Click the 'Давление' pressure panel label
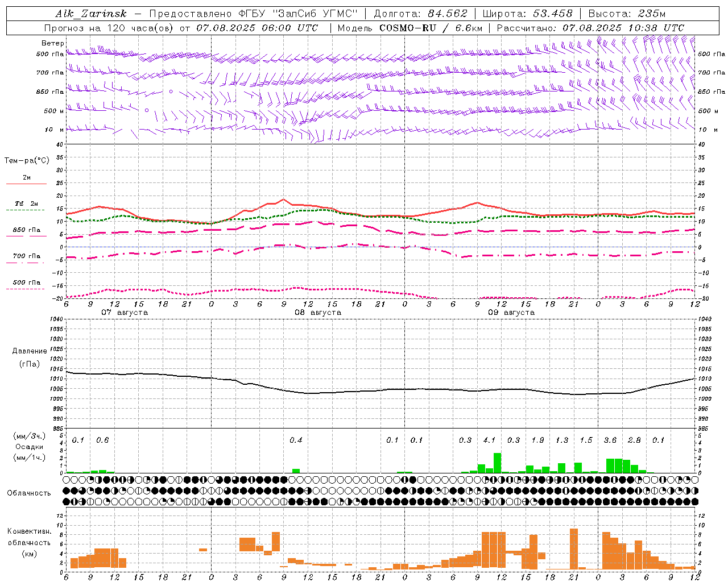Viewport: 728px width, 582px height. tap(30, 351)
